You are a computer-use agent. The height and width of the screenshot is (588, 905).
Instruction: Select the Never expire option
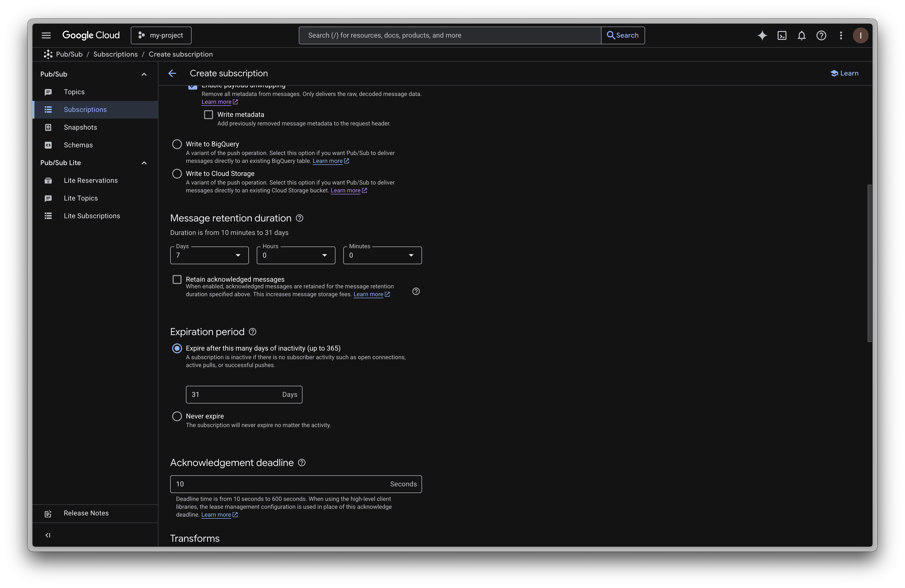point(177,416)
